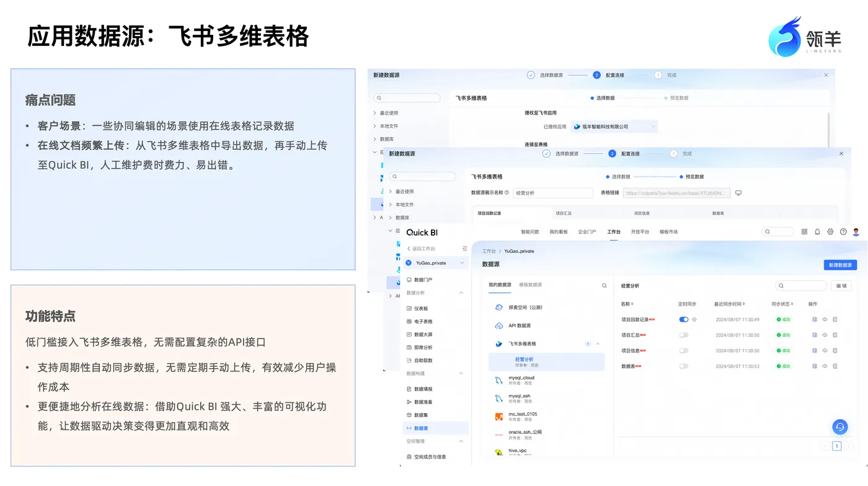868x486 pixels.
Task: Open the apps grid icon in top bar
Action: [x=804, y=232]
